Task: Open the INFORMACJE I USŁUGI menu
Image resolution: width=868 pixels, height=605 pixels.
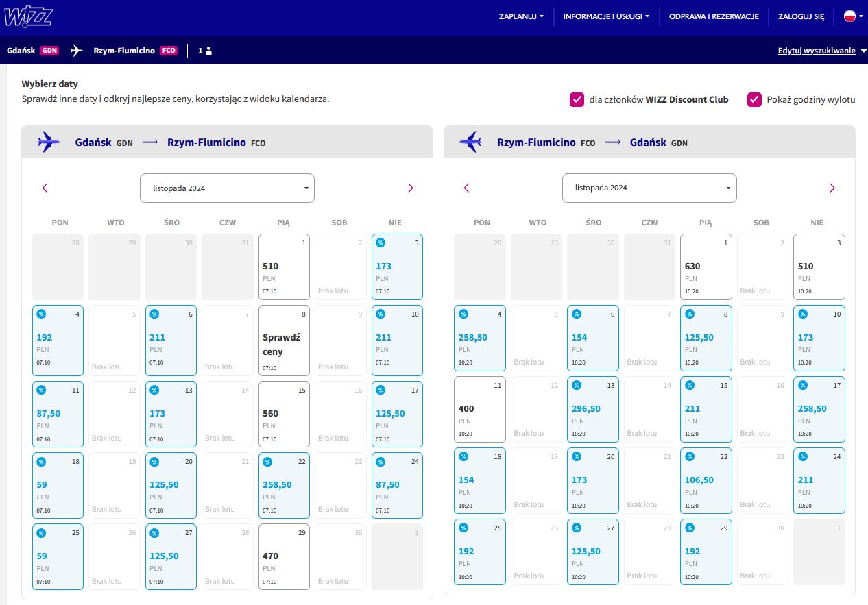Action: pyautogui.click(x=606, y=16)
